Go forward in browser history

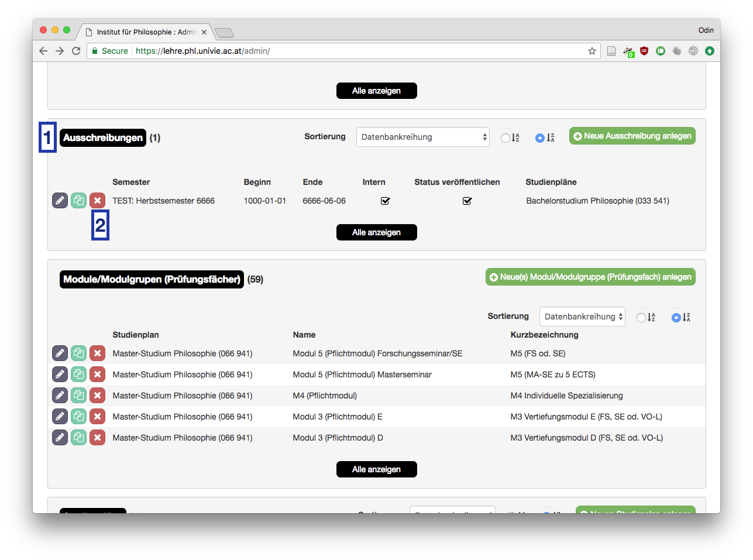60,51
